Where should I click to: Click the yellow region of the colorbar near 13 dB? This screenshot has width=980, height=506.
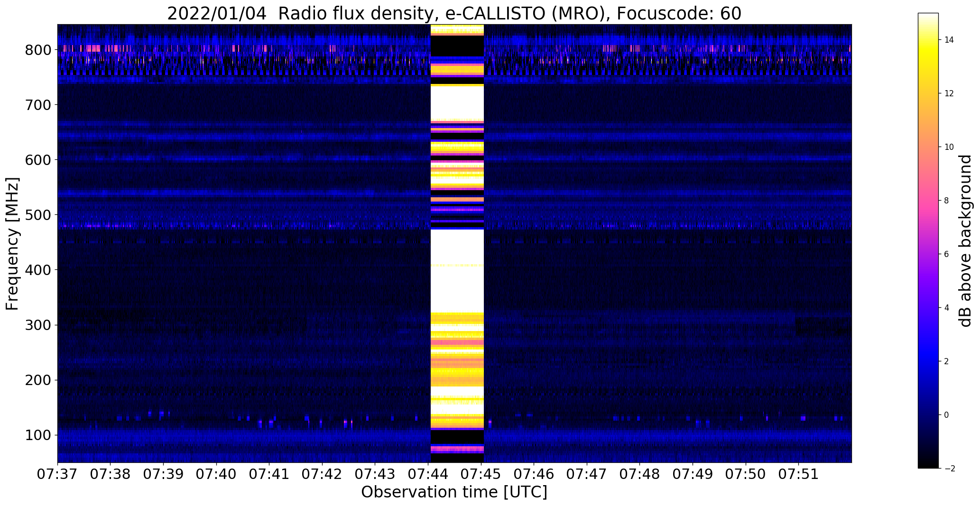928,66
